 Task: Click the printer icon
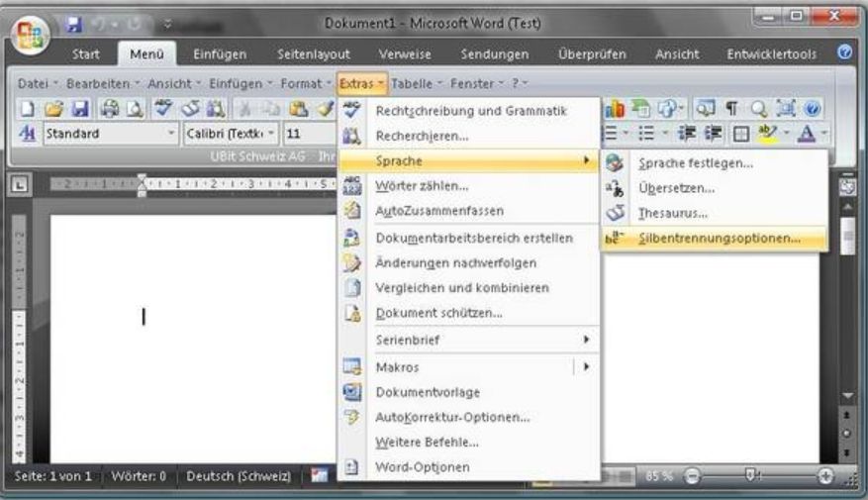click(x=110, y=109)
